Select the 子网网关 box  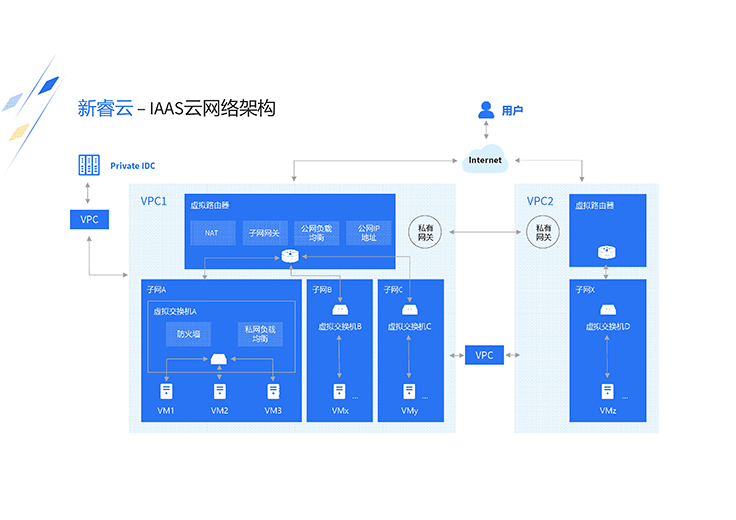coord(265,233)
